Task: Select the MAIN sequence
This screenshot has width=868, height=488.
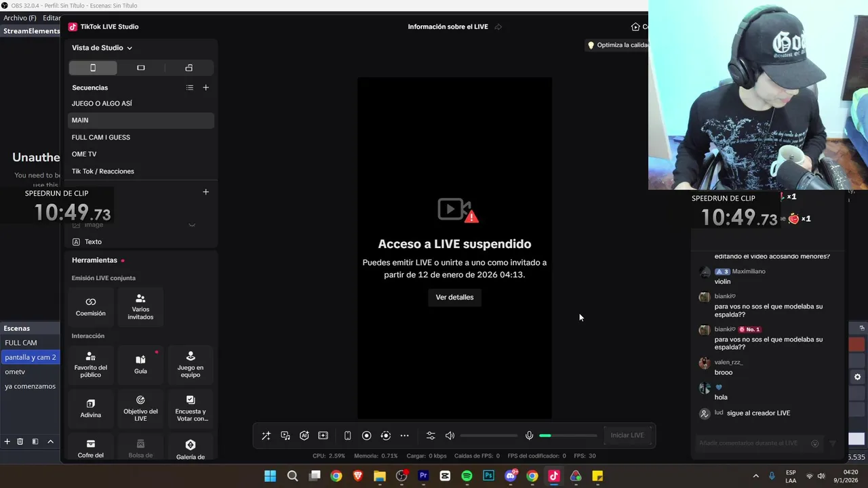Action: pos(141,120)
